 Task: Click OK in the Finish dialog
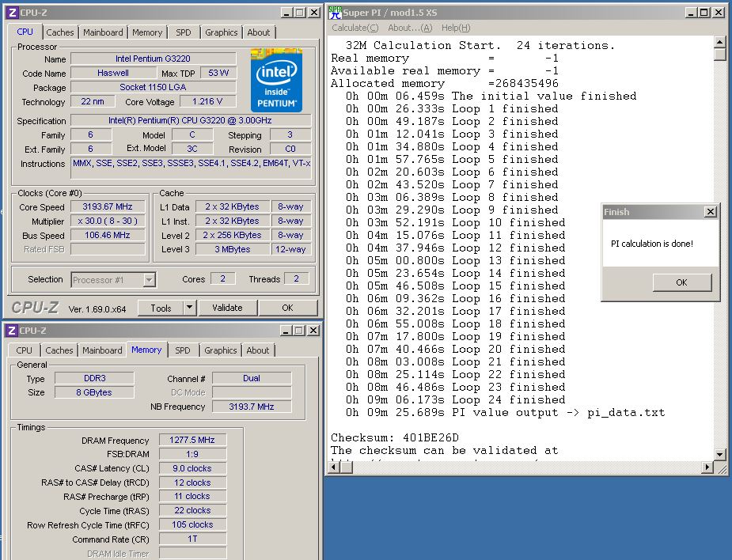pos(681,282)
